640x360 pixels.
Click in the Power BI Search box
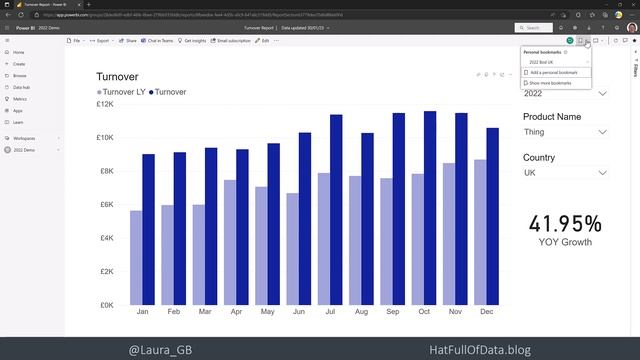(x=533, y=28)
